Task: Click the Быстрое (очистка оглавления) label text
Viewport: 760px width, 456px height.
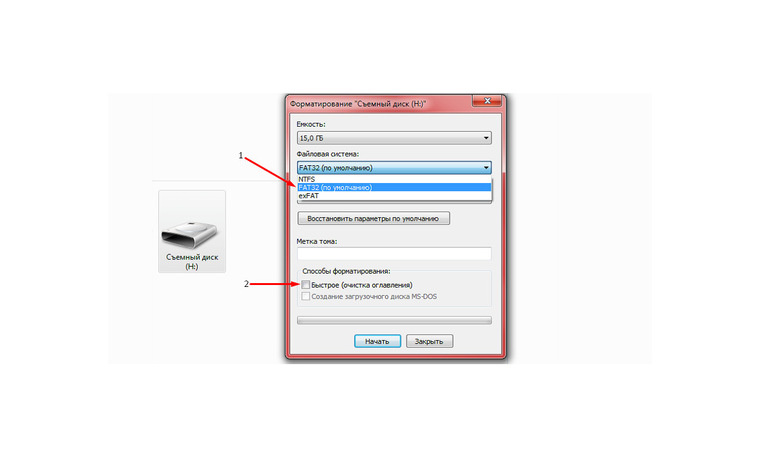Action: pos(362,285)
